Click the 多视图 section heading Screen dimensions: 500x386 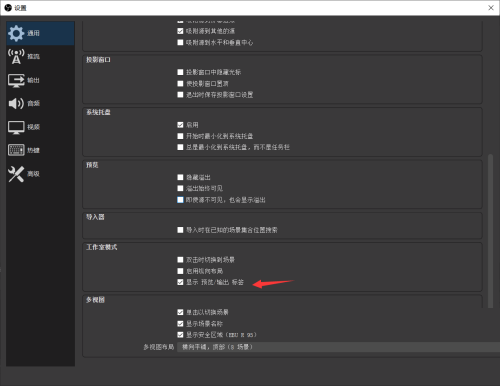point(95,300)
